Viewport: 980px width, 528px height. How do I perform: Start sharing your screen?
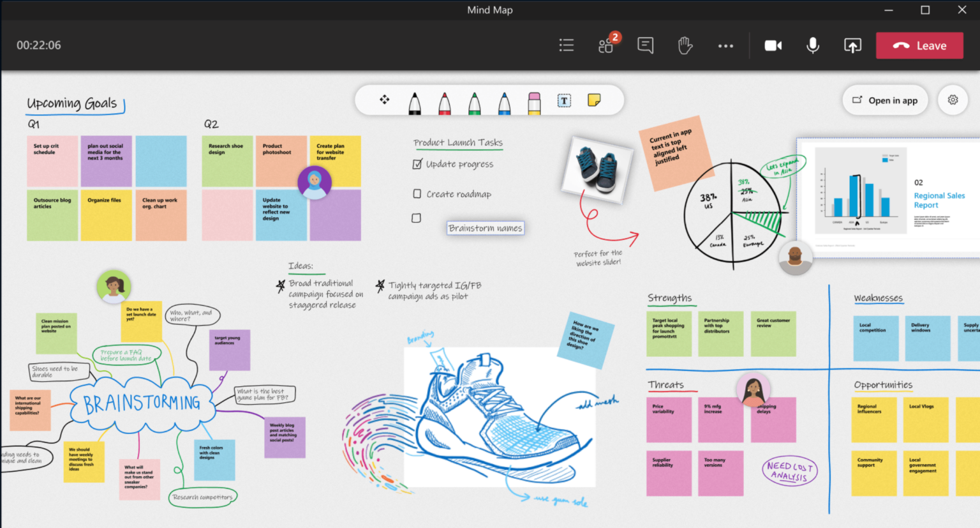[852, 45]
